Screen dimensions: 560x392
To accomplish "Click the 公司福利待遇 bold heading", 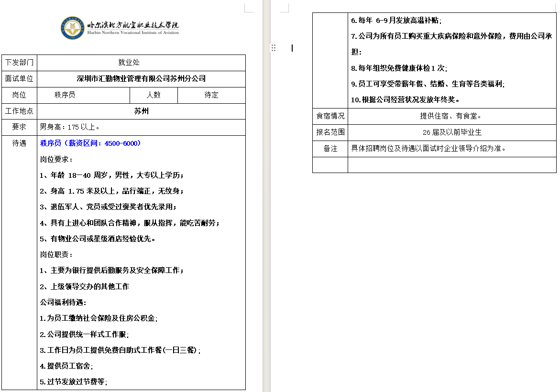I will 63,302.
